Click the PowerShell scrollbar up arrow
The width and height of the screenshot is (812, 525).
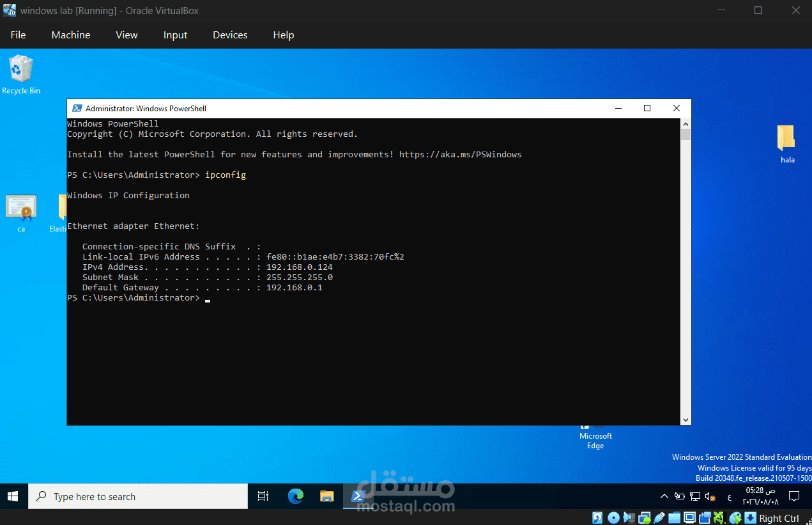pyautogui.click(x=686, y=123)
